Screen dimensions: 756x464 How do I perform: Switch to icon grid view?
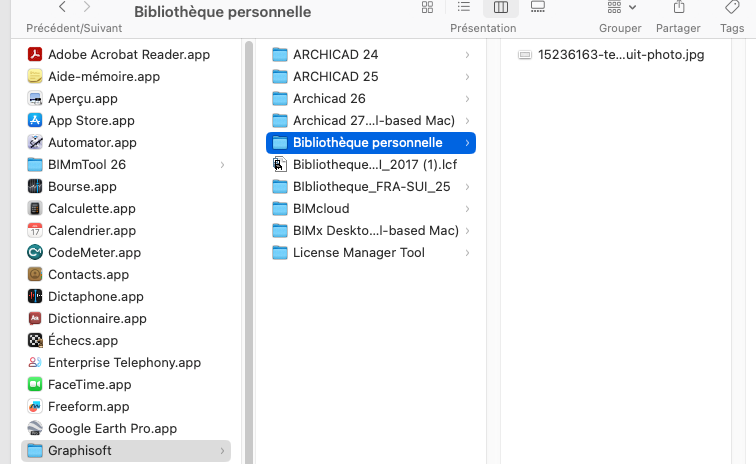(427, 7)
